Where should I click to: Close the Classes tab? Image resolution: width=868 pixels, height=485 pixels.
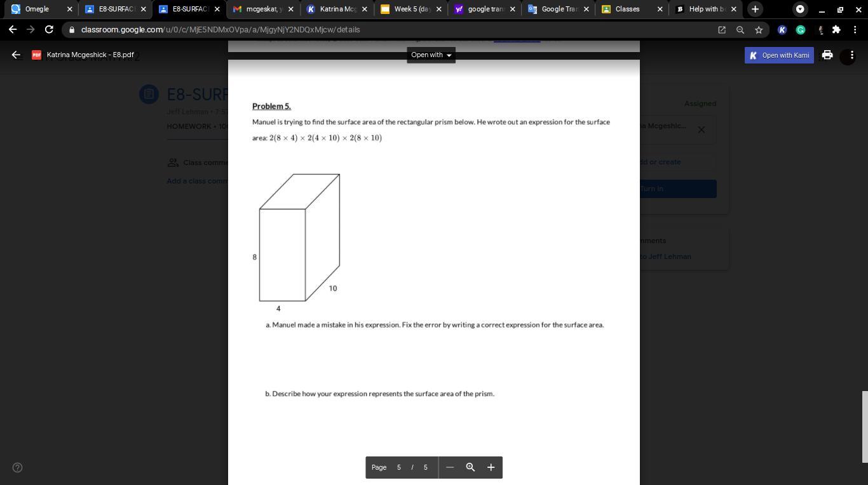point(660,9)
